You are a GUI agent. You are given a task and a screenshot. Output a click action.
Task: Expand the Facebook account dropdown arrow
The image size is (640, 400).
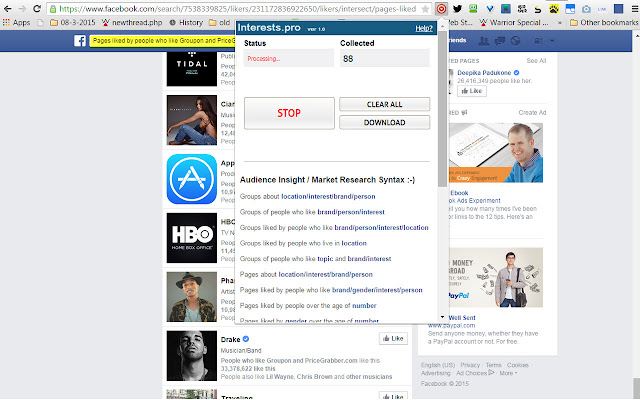click(552, 41)
